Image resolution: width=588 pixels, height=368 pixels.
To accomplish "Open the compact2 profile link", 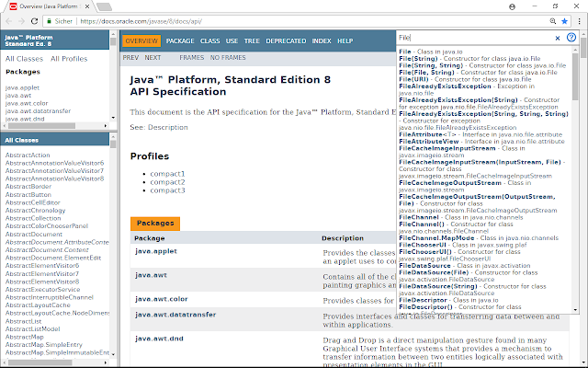I will pyautogui.click(x=167, y=182).
